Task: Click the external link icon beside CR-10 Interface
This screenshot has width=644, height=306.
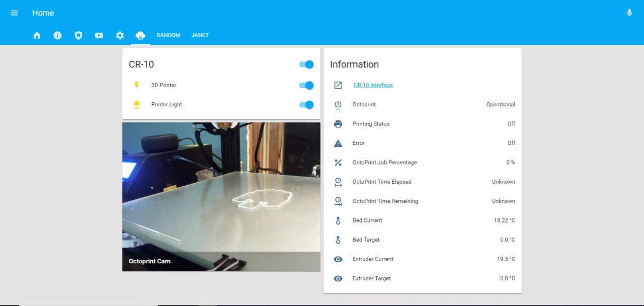Action: [338, 86]
